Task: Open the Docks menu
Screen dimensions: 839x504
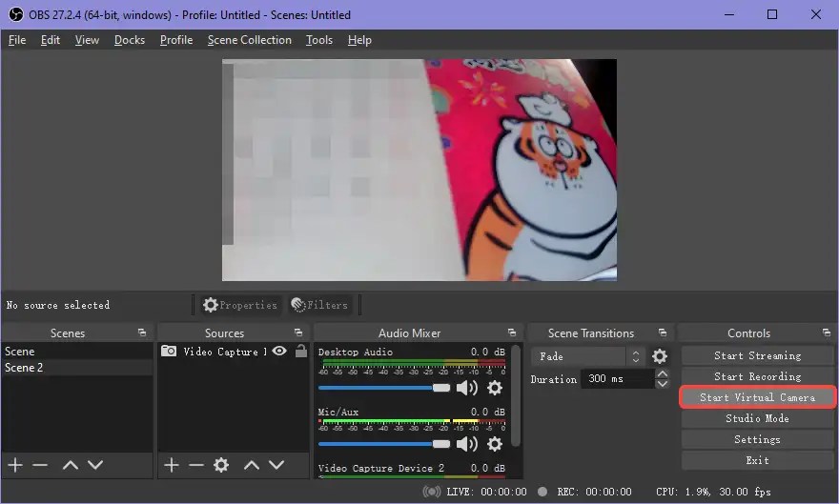Action: [x=130, y=40]
